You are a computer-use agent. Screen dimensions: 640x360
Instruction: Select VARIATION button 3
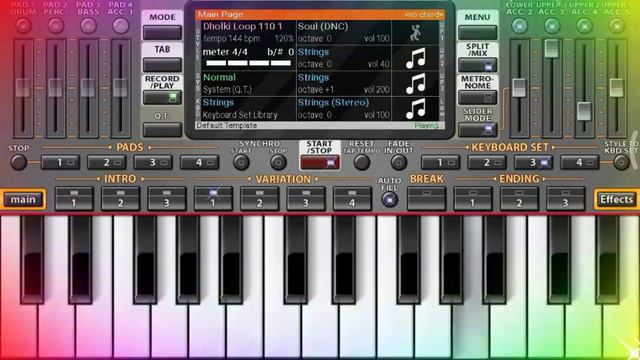click(x=306, y=198)
